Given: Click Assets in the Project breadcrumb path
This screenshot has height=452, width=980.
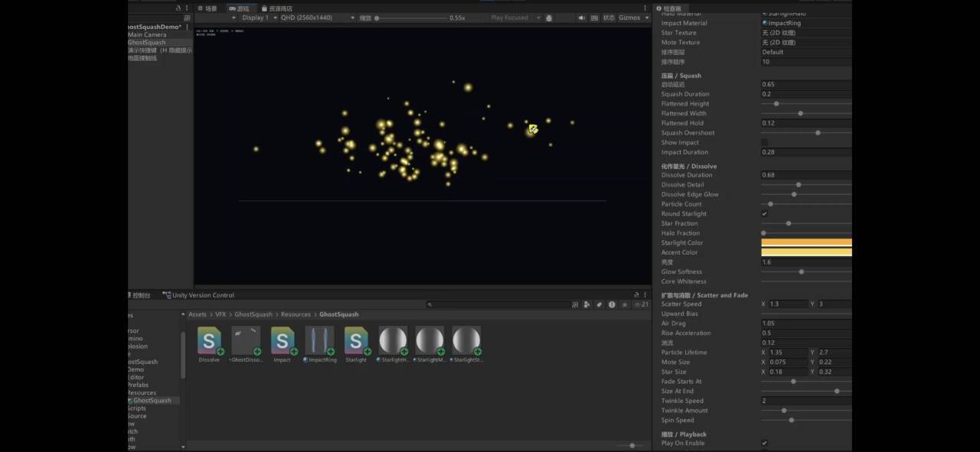Looking at the screenshot, I should click(198, 314).
